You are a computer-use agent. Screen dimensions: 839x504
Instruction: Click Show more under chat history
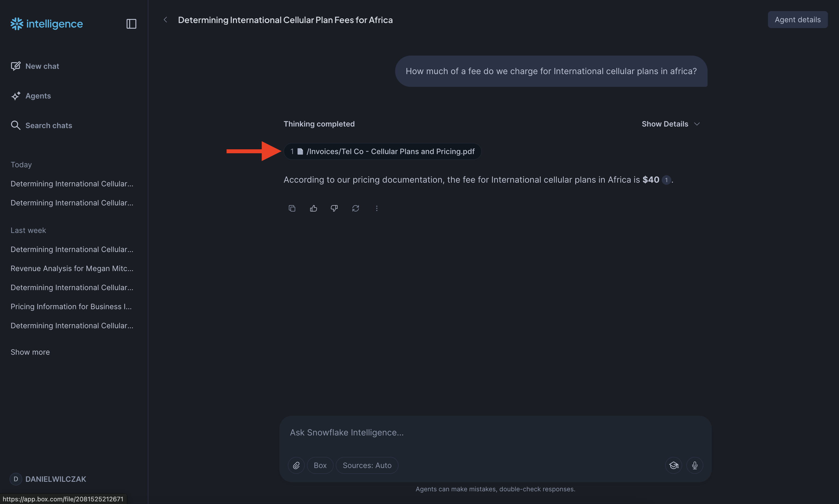coord(30,352)
